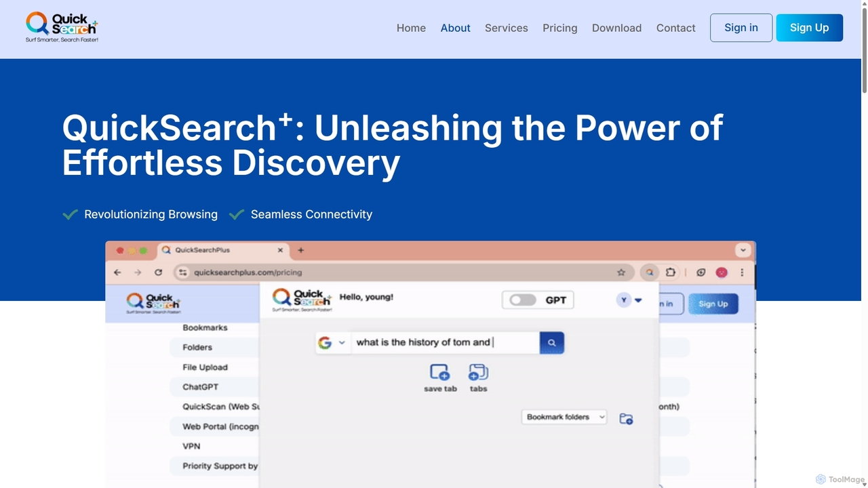Viewport: 868px width, 488px height.
Task: Expand the user menu arrow beside Y avatar
Action: pyautogui.click(x=638, y=301)
